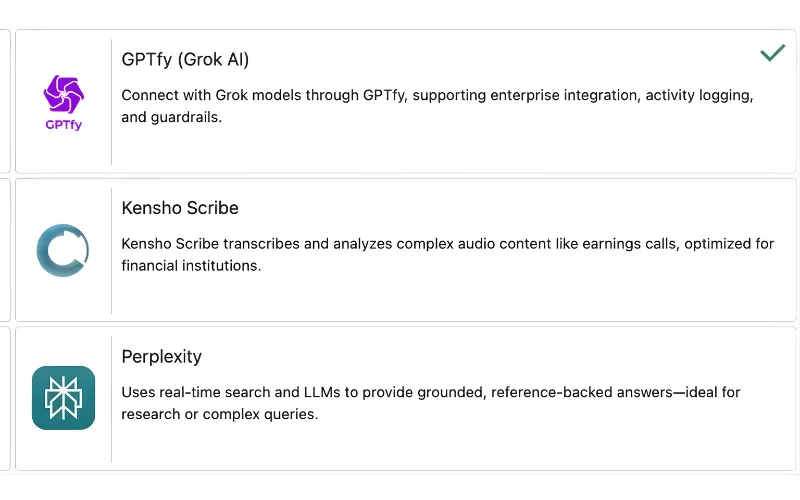Open the Perplexity title
The height and width of the screenshot is (500, 800).
[161, 356]
